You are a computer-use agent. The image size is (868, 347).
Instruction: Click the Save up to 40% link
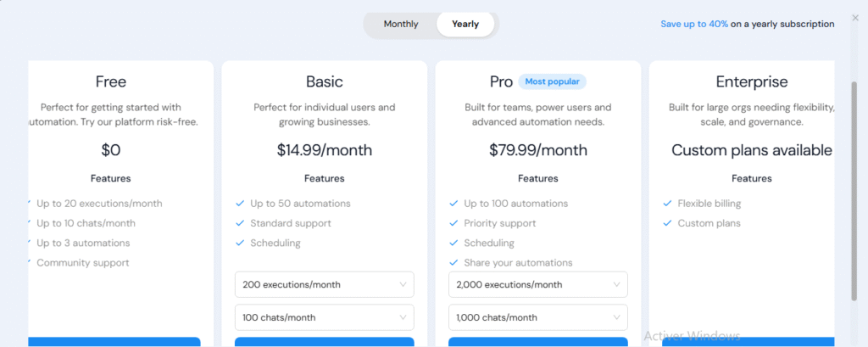694,25
